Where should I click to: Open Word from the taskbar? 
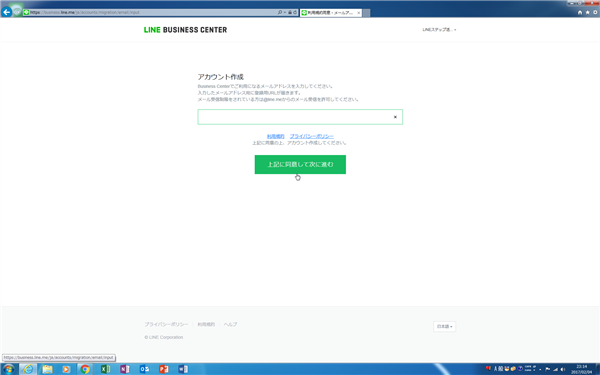click(183, 369)
